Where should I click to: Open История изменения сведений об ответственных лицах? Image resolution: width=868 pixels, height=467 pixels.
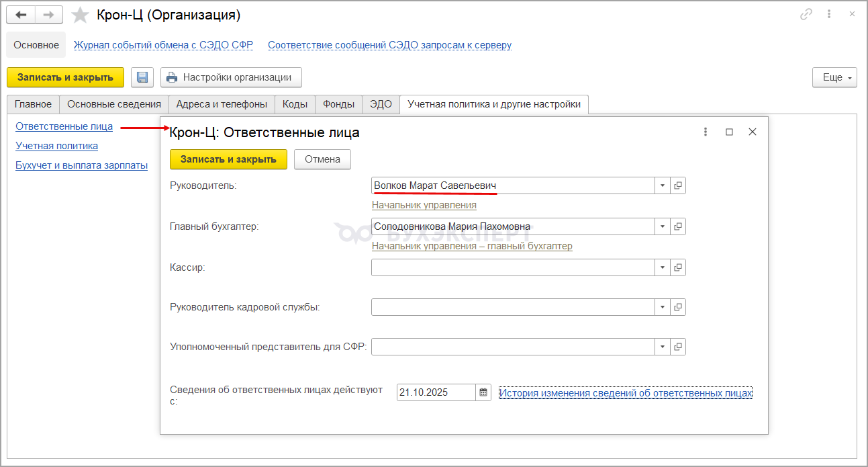click(625, 393)
